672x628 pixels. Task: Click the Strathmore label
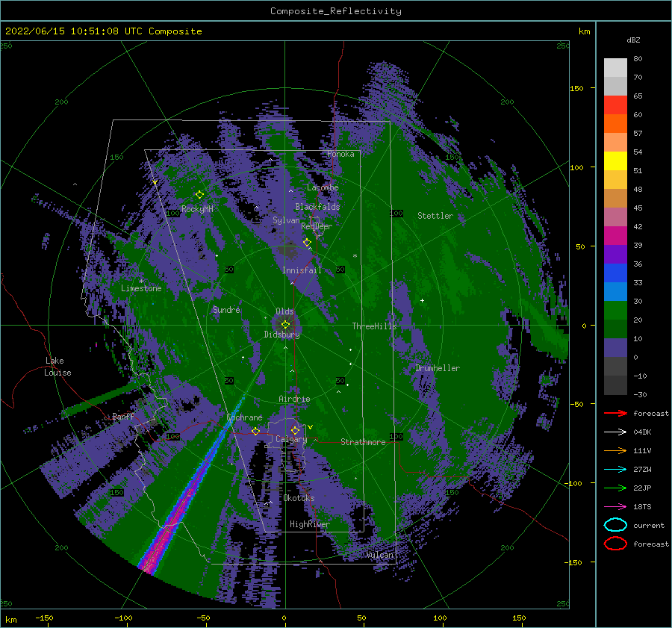363,442
